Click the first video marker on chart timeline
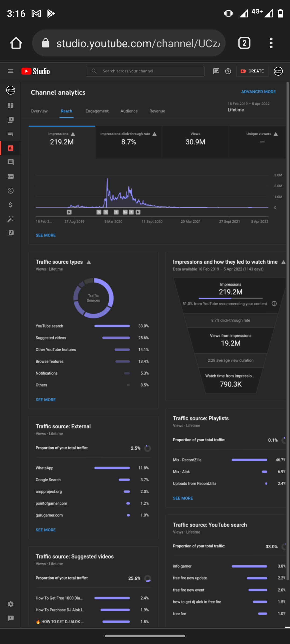Viewport: 290px width, 644px height. 69,212
